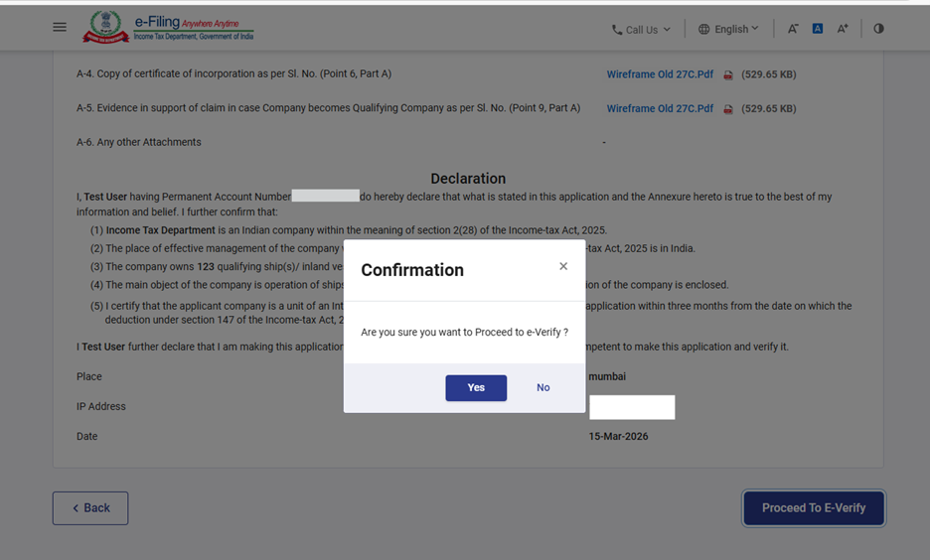Open the hamburger navigation menu

(60, 27)
